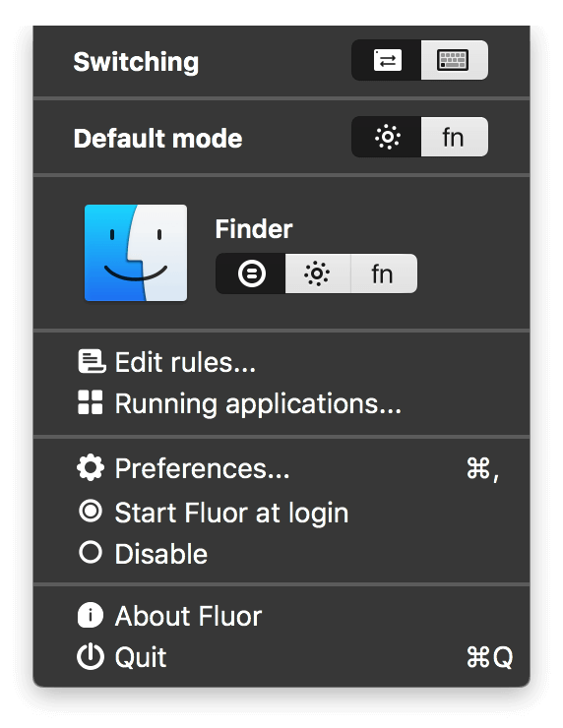Open Edit rules... menu item
This screenshot has height=728, width=563.
[x=281, y=362]
